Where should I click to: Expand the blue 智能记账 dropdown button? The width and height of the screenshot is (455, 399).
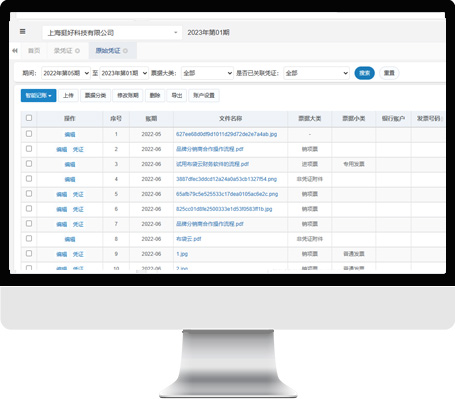point(38,95)
